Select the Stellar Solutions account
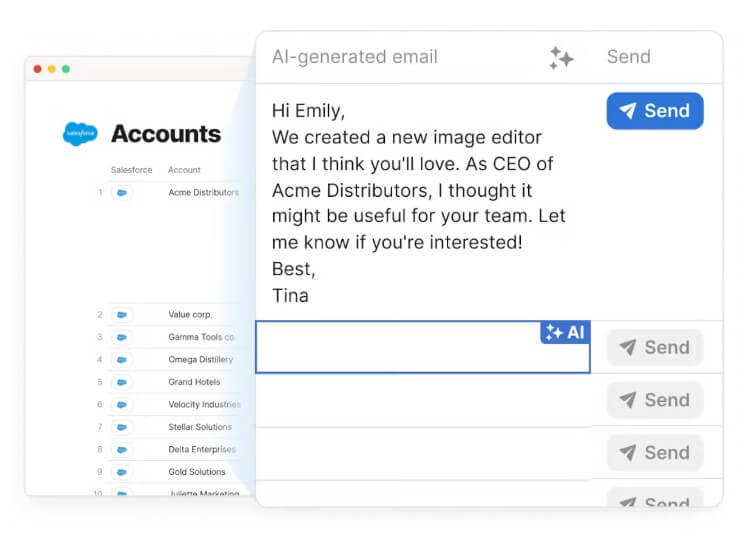 (200, 427)
